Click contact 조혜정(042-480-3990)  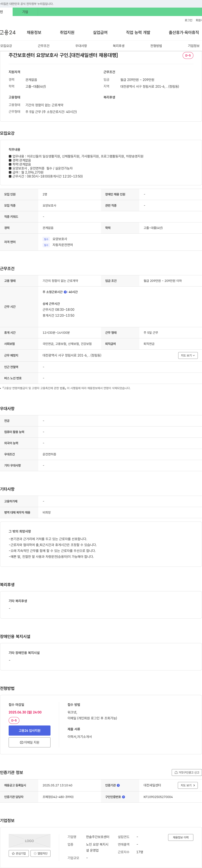pos(58,797)
